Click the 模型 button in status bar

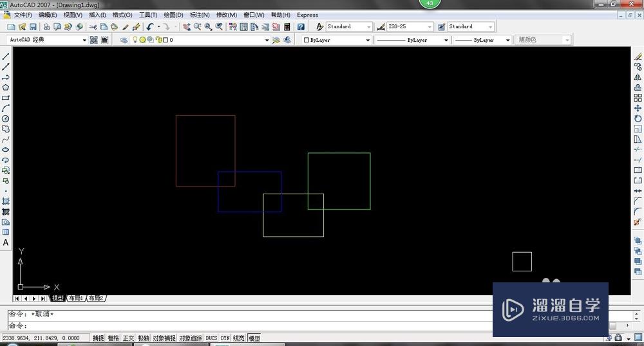pyautogui.click(x=254, y=338)
